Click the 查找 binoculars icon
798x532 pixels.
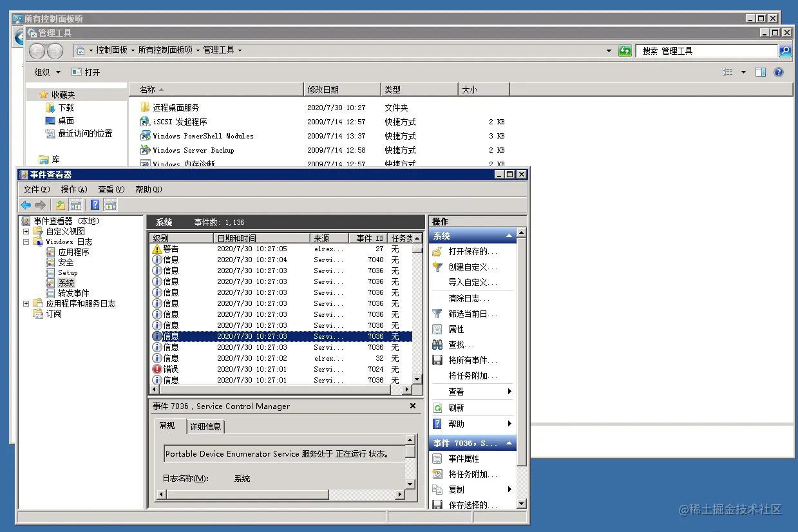pos(437,345)
